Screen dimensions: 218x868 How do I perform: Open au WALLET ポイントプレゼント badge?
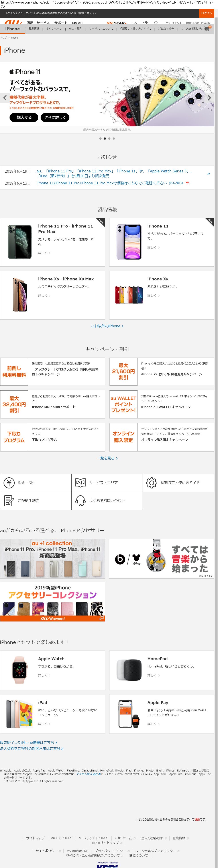[124, 404]
